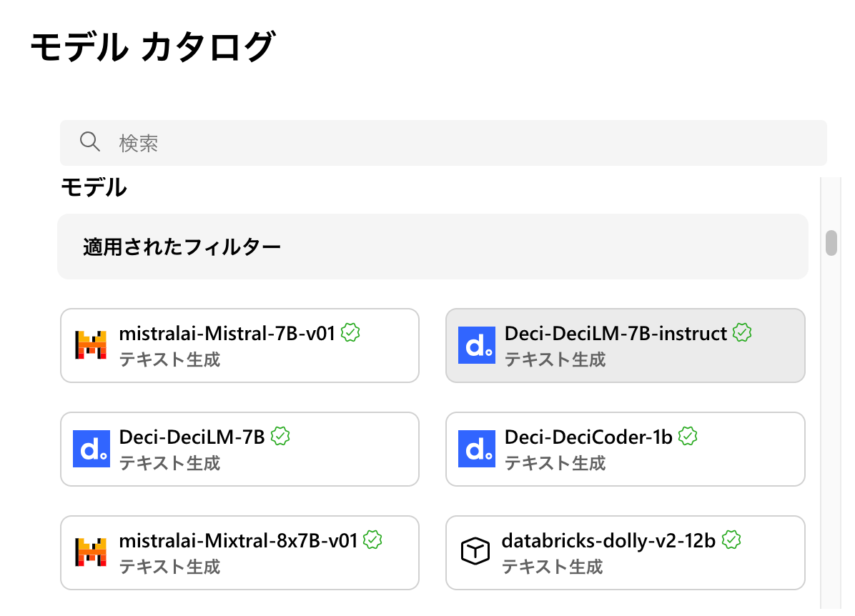This screenshot has height=616, width=855.
Task: Click the Mistral logo on mistralai-Mixtral-8x7B-v01
Action: (x=91, y=552)
